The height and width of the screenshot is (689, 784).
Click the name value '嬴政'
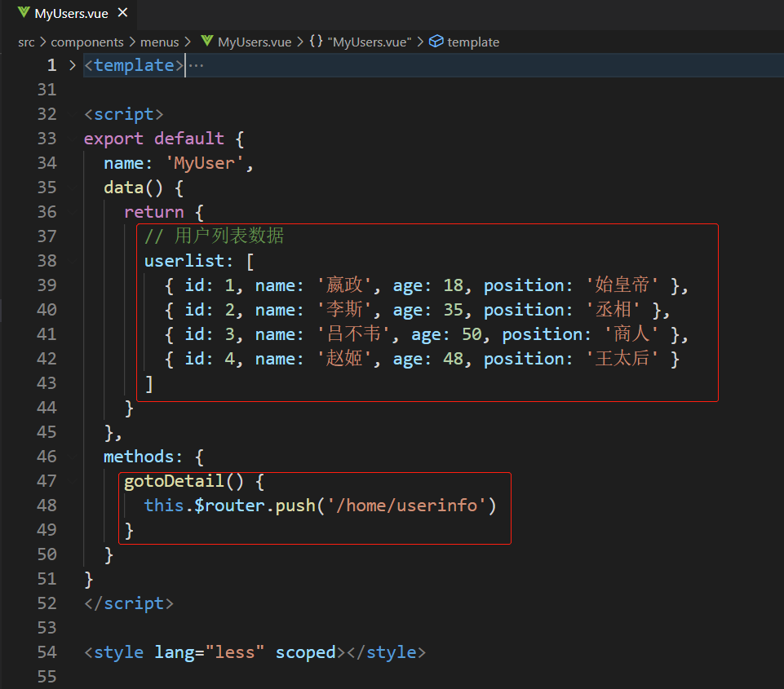pyautogui.click(x=344, y=285)
